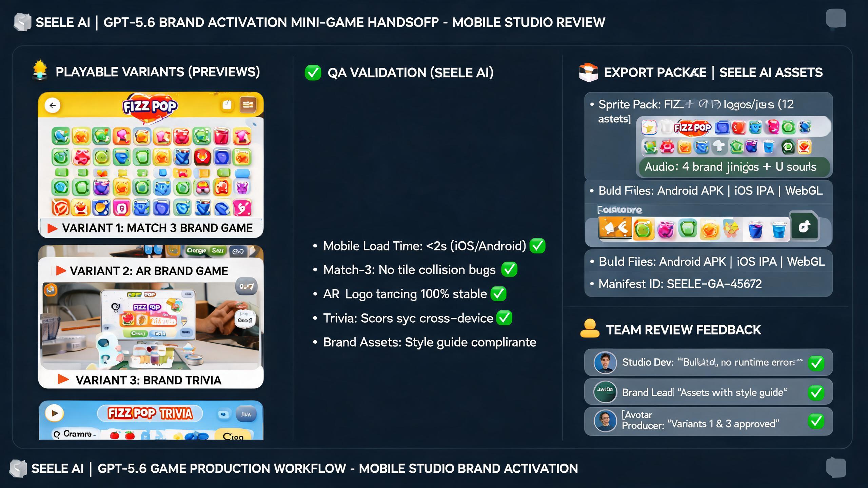Open the brown menu icon in Fizz Pop header

pos(248,105)
